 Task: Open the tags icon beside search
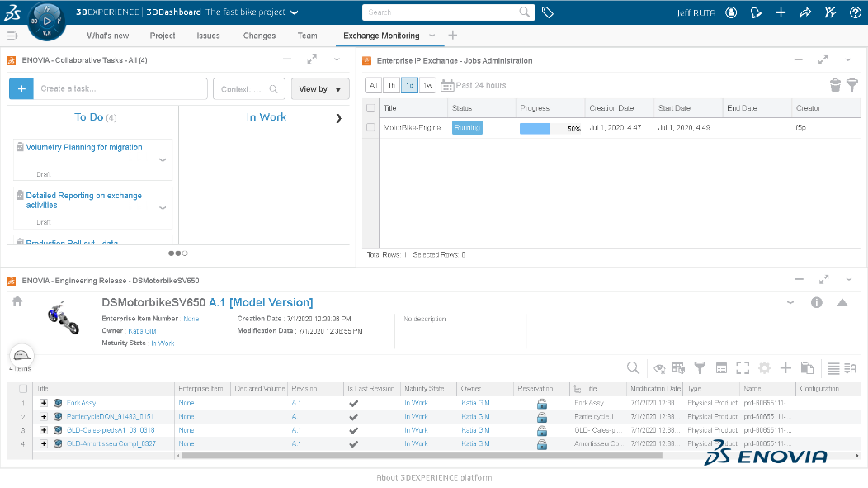(548, 12)
